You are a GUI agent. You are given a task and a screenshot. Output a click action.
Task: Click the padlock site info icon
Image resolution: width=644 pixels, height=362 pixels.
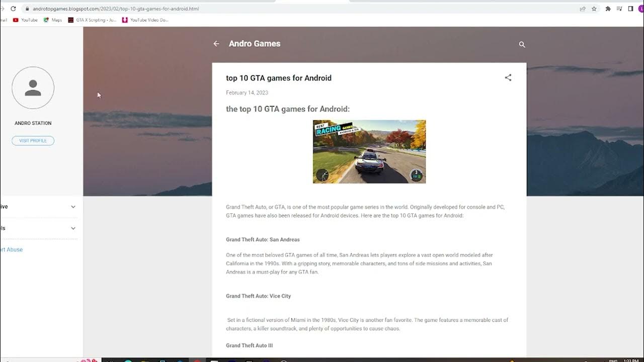tap(27, 9)
